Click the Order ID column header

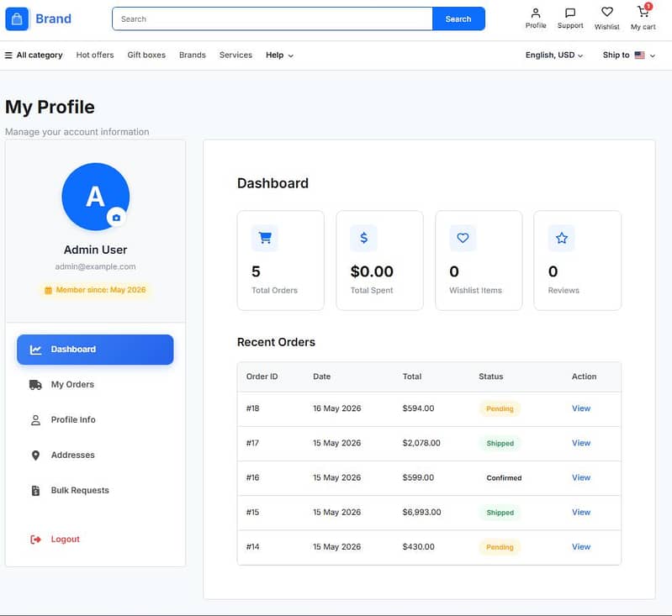click(x=262, y=376)
